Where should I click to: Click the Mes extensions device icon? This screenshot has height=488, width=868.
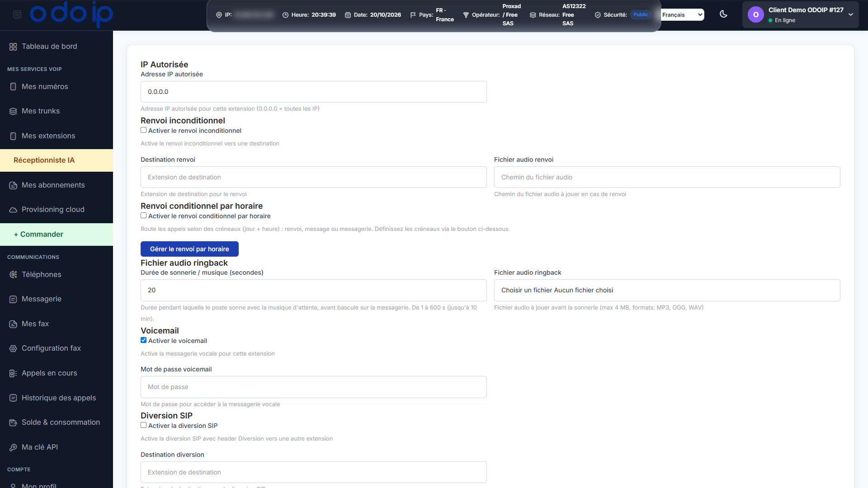pyautogui.click(x=13, y=136)
